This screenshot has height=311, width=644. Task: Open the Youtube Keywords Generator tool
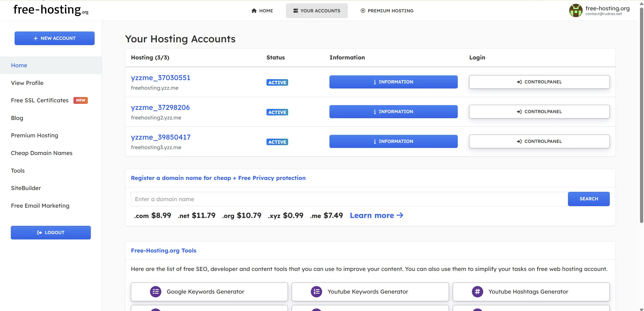coord(370,292)
